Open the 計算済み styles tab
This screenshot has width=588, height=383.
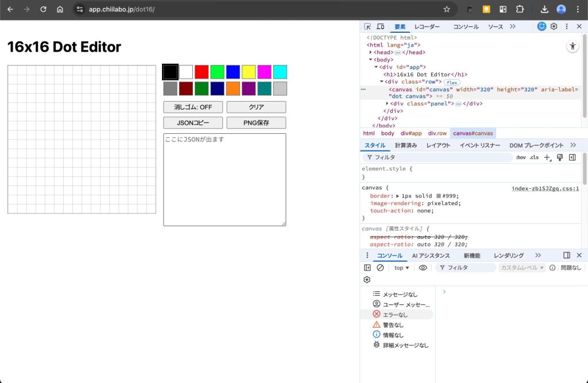pyautogui.click(x=407, y=145)
